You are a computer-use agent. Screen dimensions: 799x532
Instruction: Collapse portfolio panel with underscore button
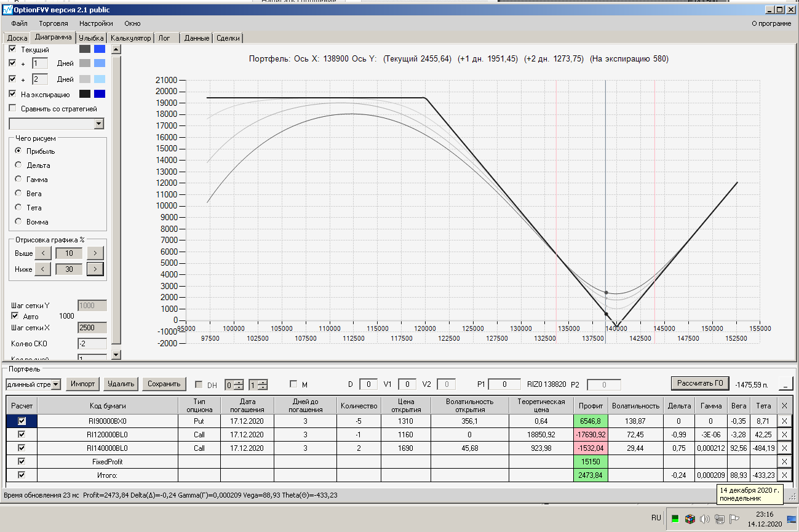pyautogui.click(x=785, y=384)
